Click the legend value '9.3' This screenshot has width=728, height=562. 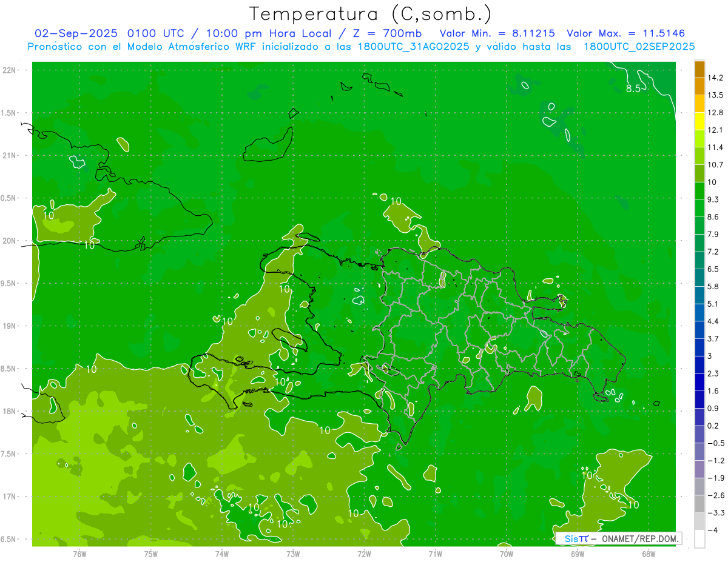coord(713,199)
